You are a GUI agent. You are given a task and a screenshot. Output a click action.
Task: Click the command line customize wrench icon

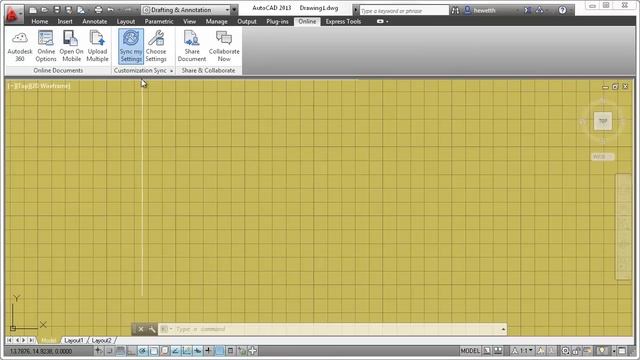point(152,329)
